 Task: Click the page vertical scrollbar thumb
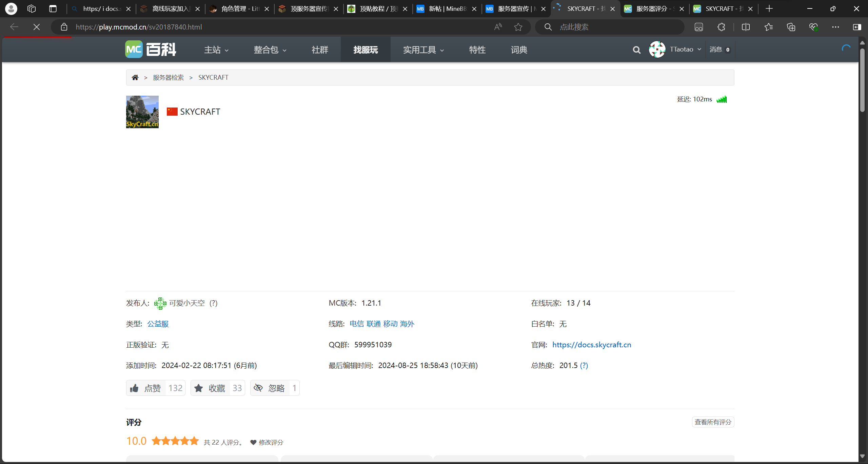point(863,80)
